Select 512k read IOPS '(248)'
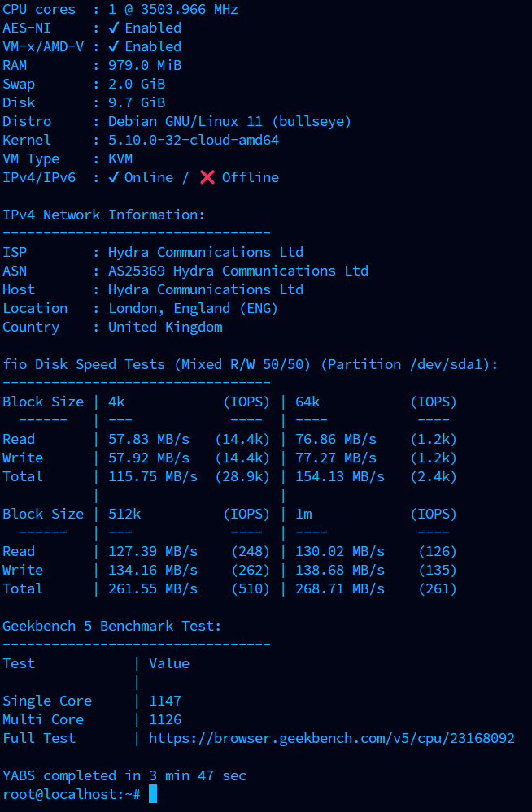The image size is (532, 812). click(251, 552)
